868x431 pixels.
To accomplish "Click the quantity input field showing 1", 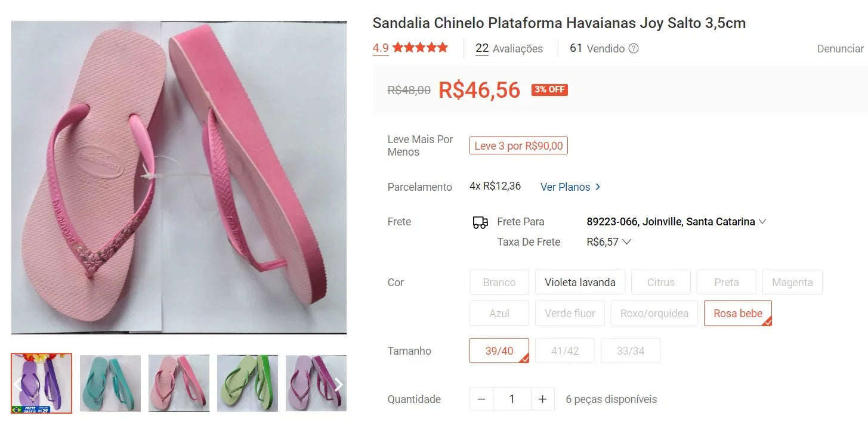I will [x=512, y=399].
